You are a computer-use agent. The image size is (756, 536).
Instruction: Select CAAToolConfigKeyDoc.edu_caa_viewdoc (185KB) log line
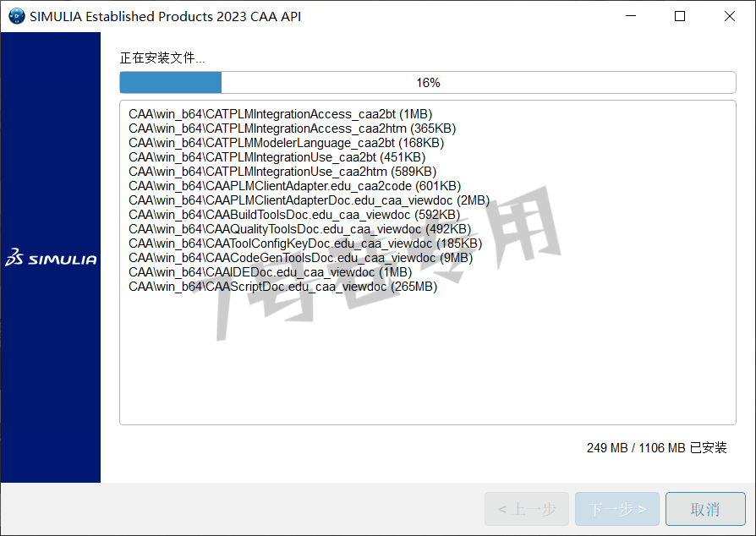tap(305, 243)
